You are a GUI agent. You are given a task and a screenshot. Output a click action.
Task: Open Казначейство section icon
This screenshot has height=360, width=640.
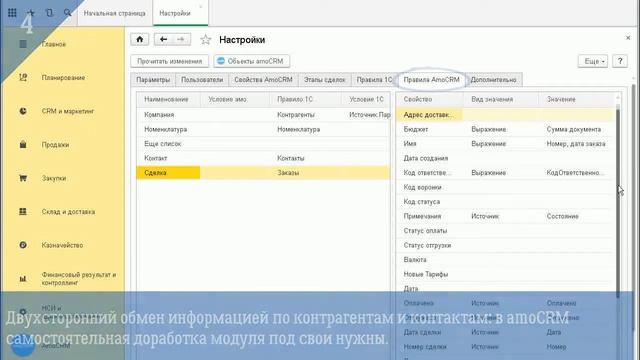coord(23,245)
